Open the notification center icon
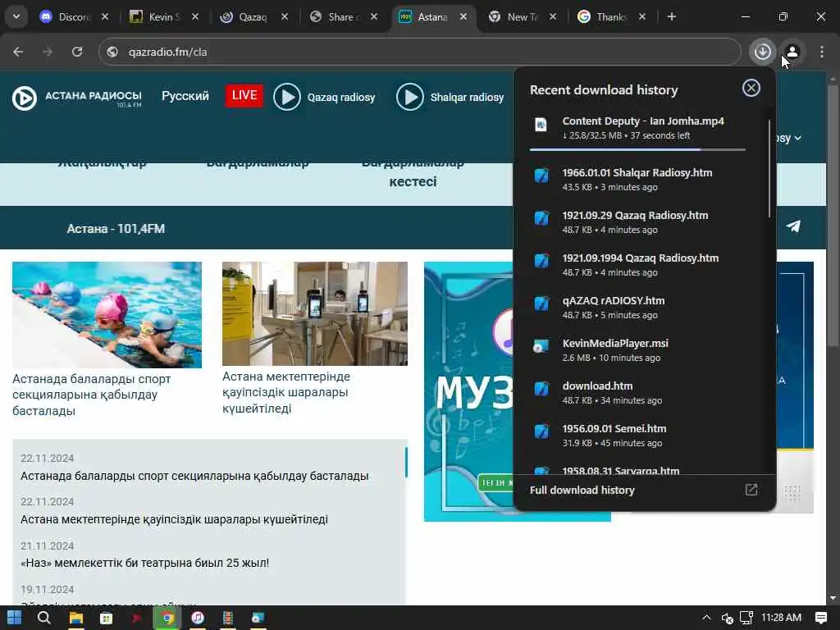 coord(820,618)
